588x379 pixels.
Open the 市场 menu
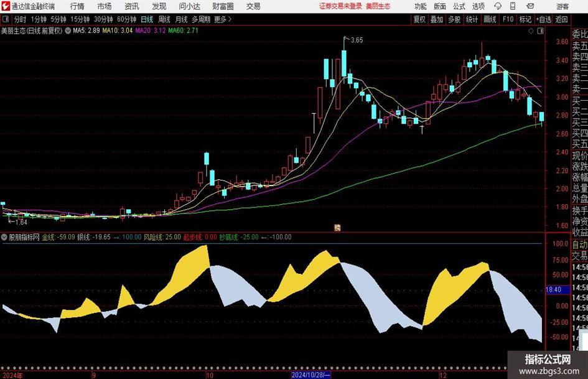[x=105, y=6]
